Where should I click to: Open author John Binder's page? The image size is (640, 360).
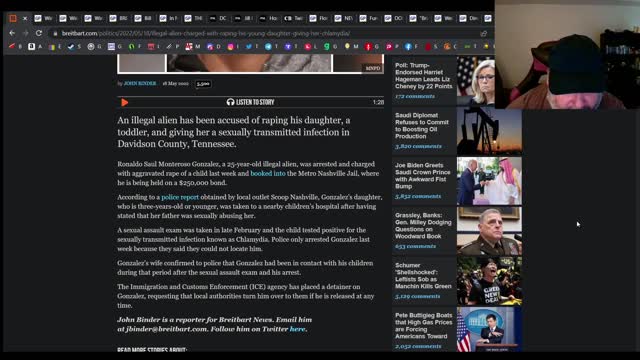[x=140, y=83]
